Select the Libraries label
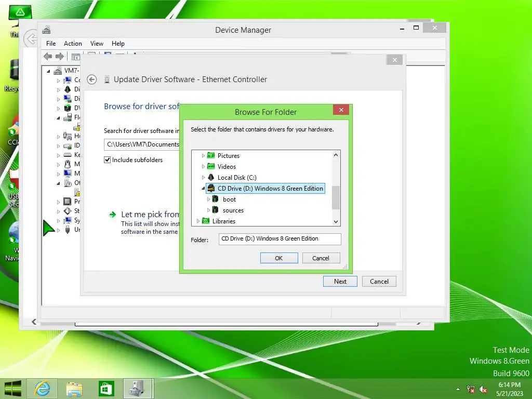Viewport: 532px width, 399px height. pos(223,221)
